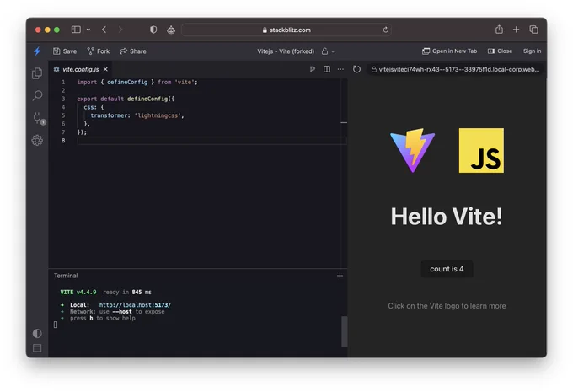Save the project

[65, 51]
